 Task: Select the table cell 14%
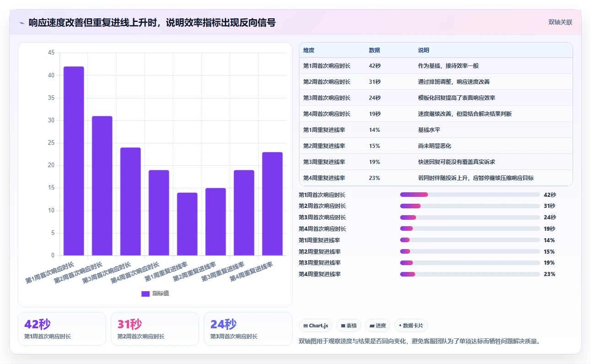coord(374,130)
